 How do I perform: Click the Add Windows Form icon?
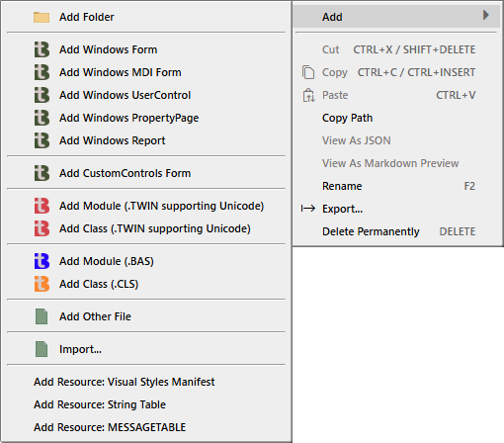(42, 49)
